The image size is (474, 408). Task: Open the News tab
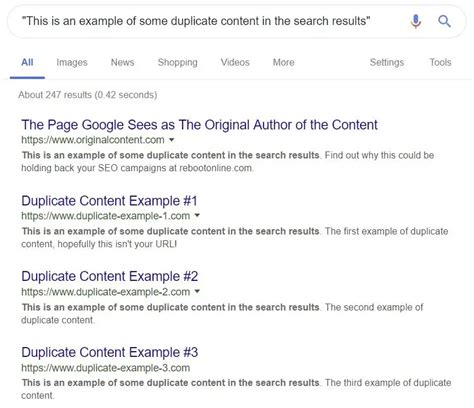(x=122, y=62)
